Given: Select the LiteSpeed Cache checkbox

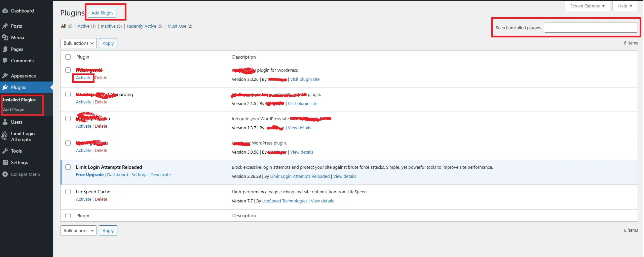Looking at the screenshot, I should (x=68, y=192).
